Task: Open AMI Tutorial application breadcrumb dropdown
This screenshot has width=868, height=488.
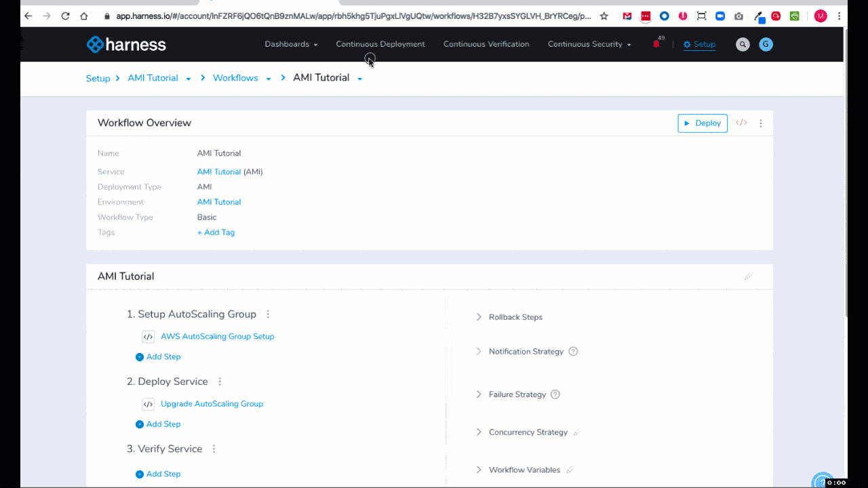Action: [x=189, y=79]
